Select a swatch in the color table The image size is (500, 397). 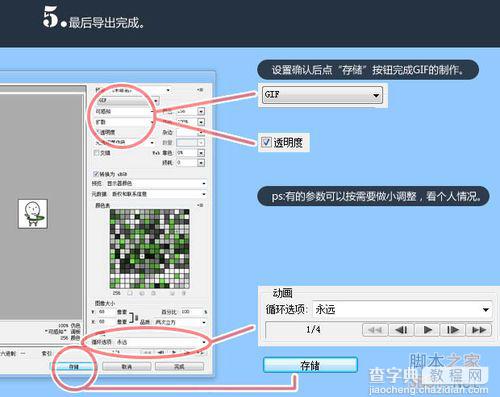coord(149,249)
